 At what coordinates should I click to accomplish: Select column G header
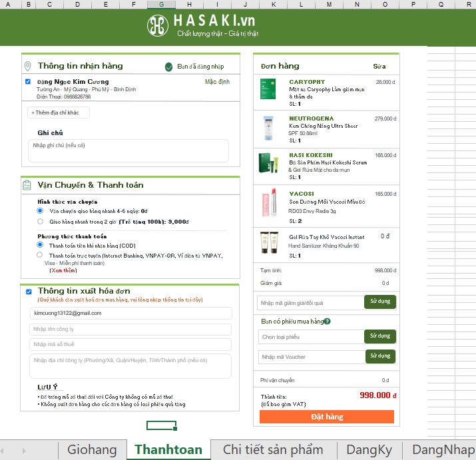(x=161, y=4)
